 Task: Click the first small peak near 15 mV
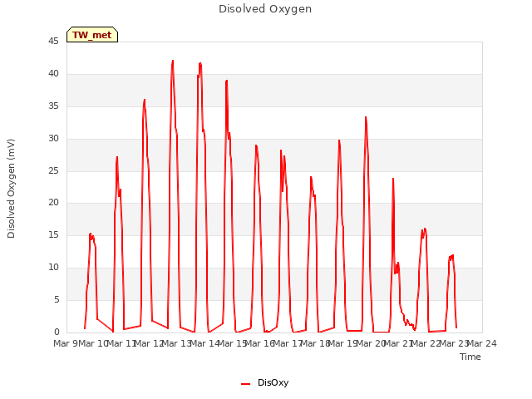pyautogui.click(x=91, y=234)
